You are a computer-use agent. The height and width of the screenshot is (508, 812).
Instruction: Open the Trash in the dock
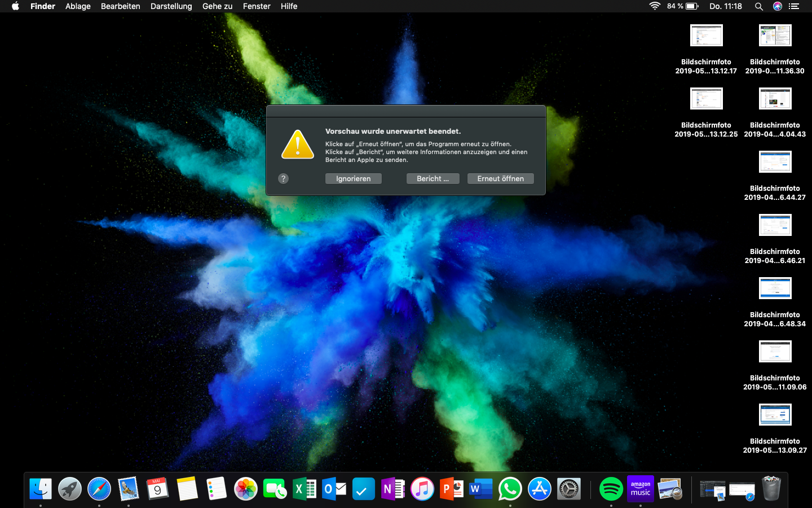[x=771, y=489]
